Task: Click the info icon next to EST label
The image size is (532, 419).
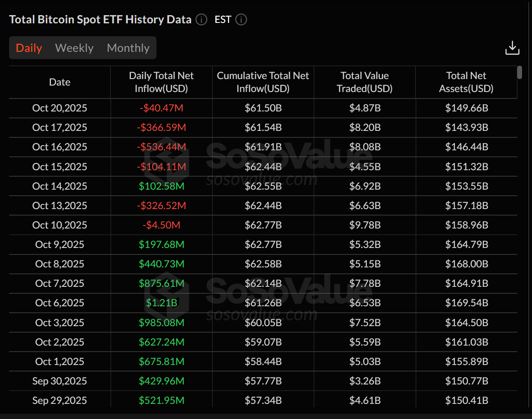Action: 241,19
